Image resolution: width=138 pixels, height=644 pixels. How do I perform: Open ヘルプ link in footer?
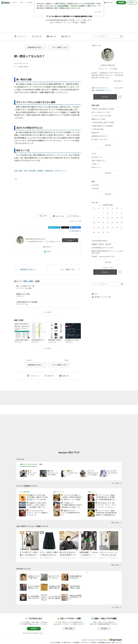[119, 642]
